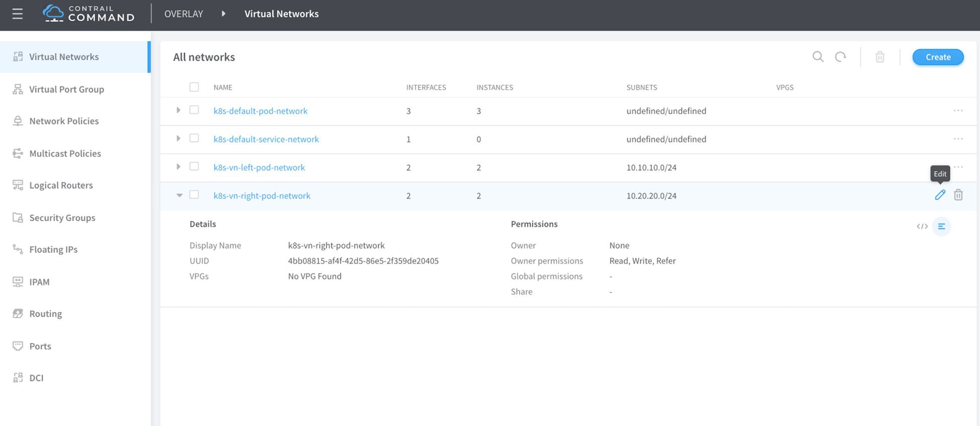Viewport: 980px width, 426px height.
Task: Click the INSTANCES column header
Action: click(495, 87)
